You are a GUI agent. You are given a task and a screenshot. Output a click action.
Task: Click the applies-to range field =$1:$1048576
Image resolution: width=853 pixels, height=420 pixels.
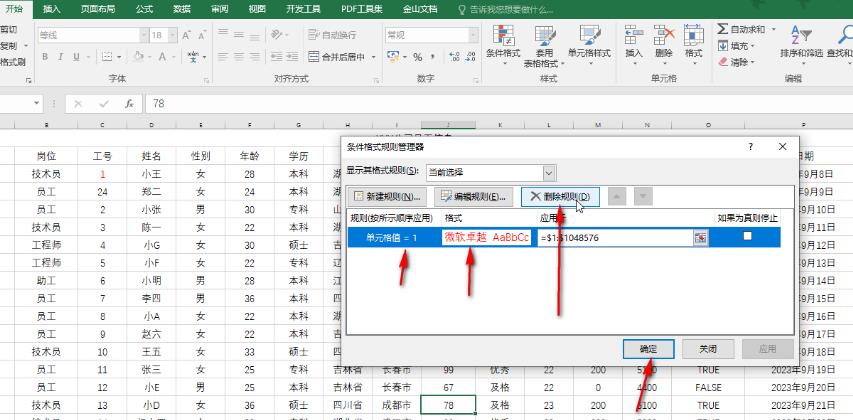tap(615, 238)
